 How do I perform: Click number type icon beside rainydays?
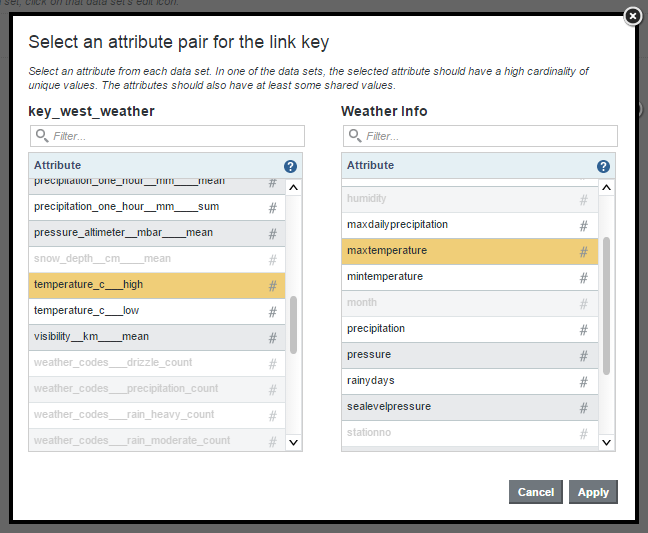[x=584, y=381]
